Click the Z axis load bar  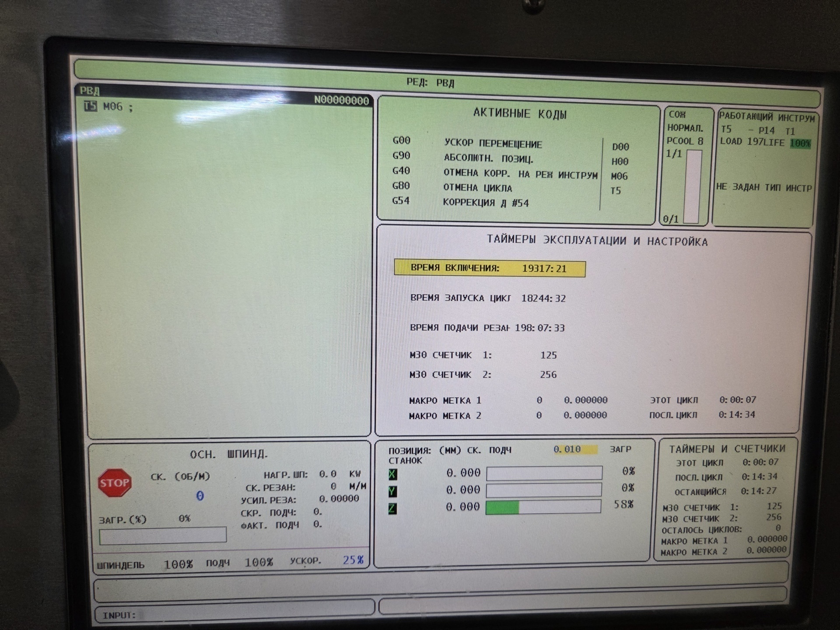[543, 507]
